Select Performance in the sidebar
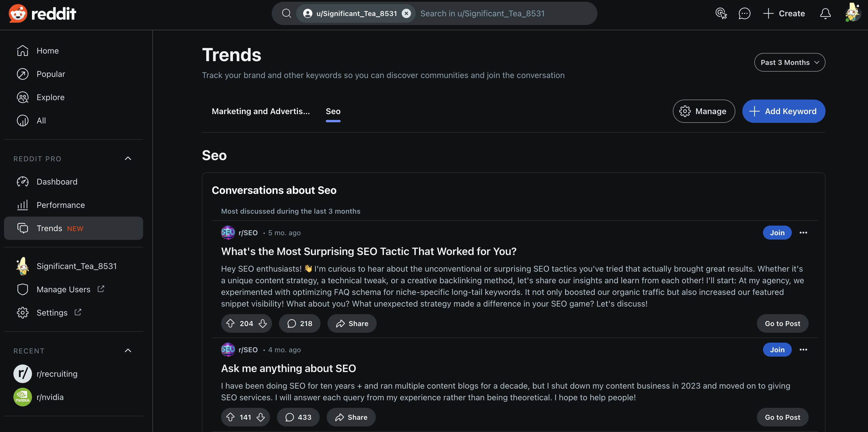 [x=61, y=205]
